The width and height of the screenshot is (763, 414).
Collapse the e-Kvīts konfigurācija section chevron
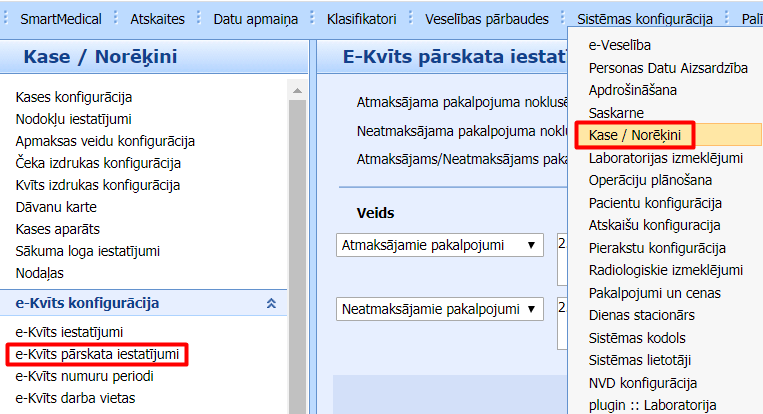[270, 303]
